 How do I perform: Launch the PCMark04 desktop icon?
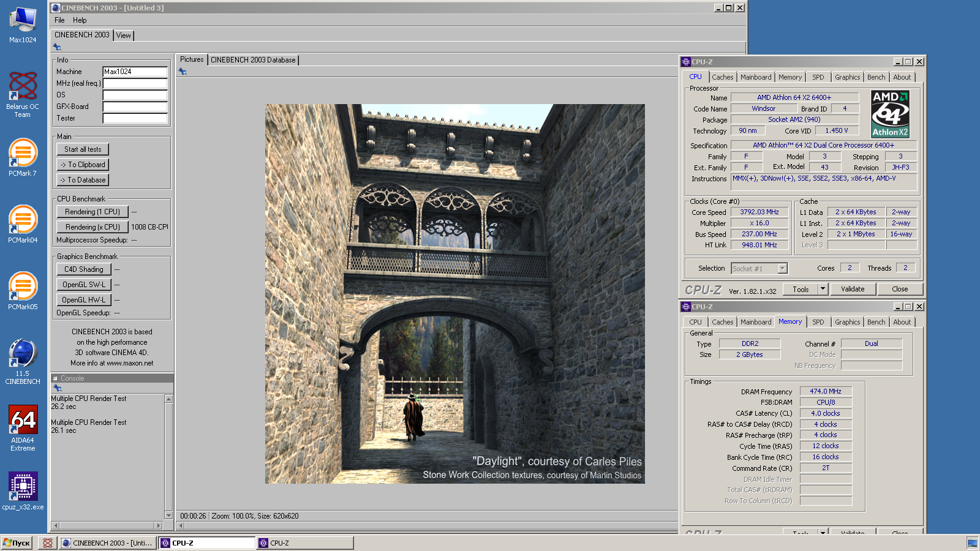pos(23,225)
